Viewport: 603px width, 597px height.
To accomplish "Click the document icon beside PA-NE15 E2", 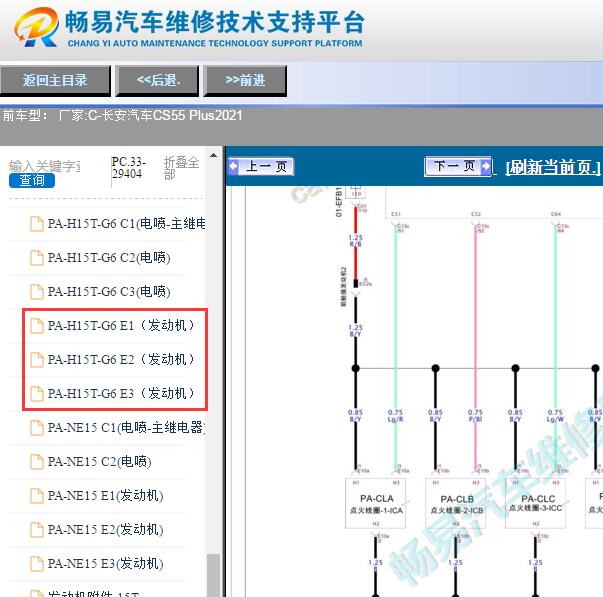I will pos(37,530).
